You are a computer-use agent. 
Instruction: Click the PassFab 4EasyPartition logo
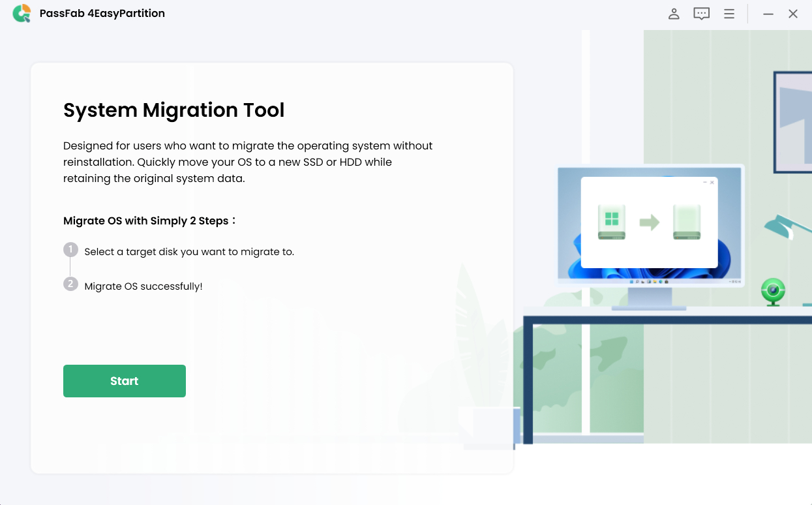pos(23,13)
